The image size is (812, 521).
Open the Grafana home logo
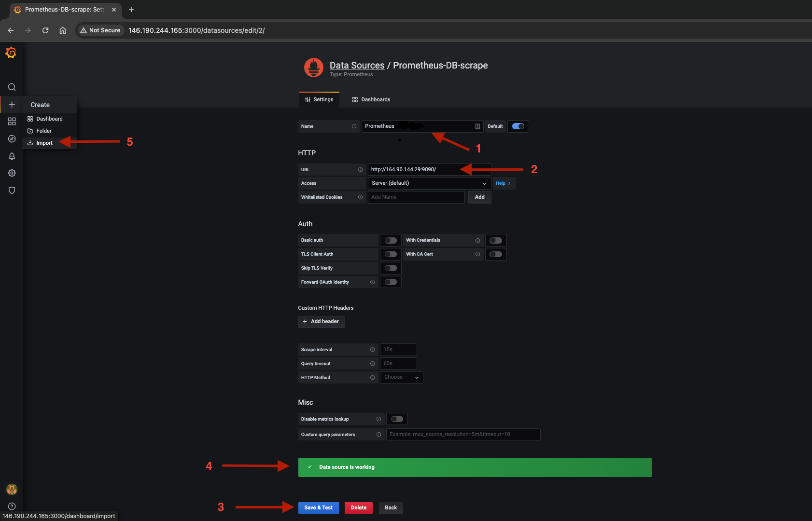[x=11, y=53]
